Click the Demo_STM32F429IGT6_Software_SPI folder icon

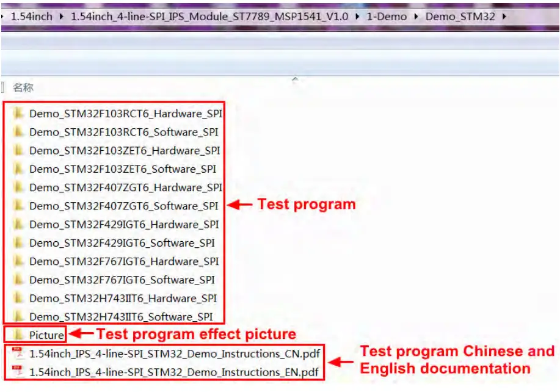[x=18, y=243]
